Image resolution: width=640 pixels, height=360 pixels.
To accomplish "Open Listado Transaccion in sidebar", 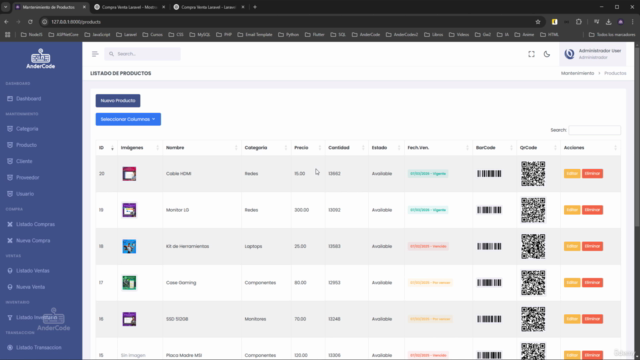I will pyautogui.click(x=38, y=347).
